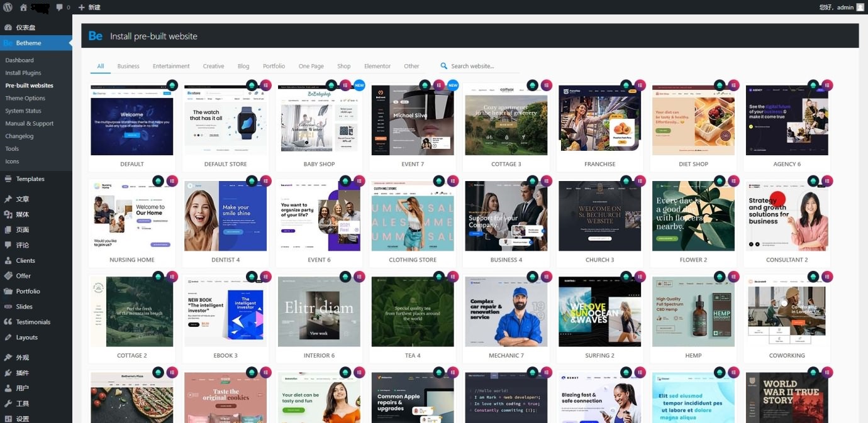The image size is (868, 423).
Task: Click the 新建 plus button
Action: 89,7
